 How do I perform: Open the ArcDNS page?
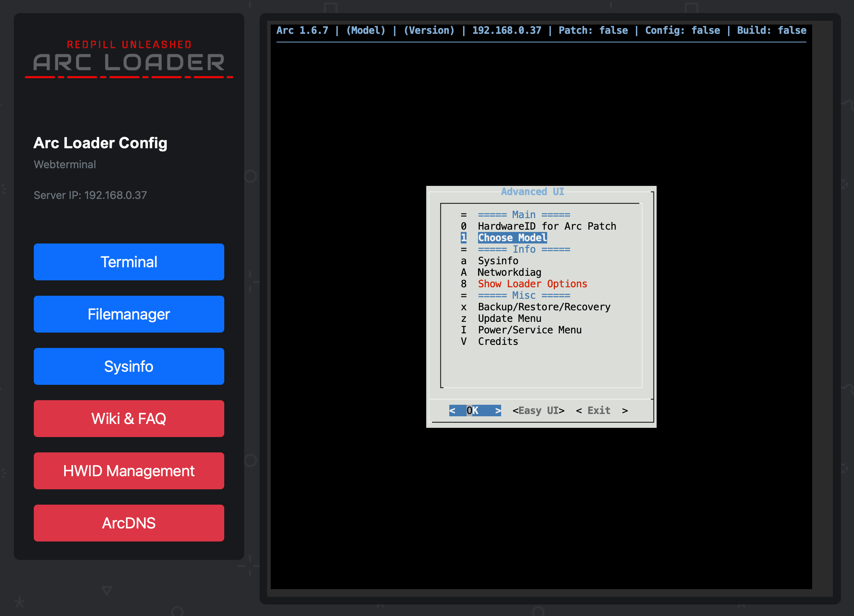coord(129,523)
